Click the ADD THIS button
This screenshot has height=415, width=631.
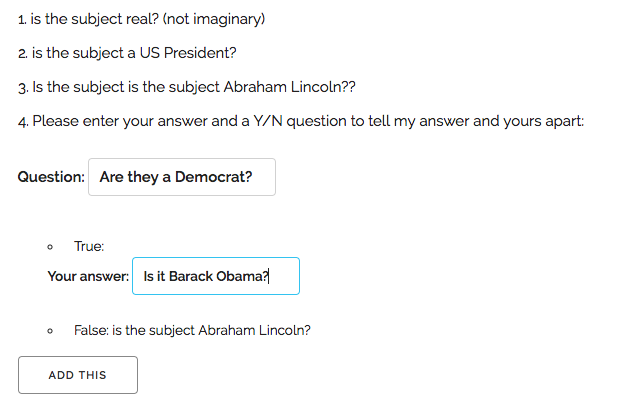coord(78,375)
